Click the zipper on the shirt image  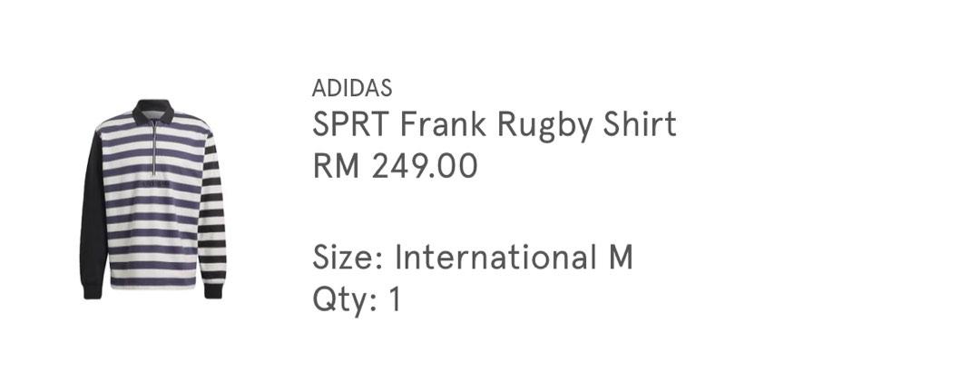153,148
